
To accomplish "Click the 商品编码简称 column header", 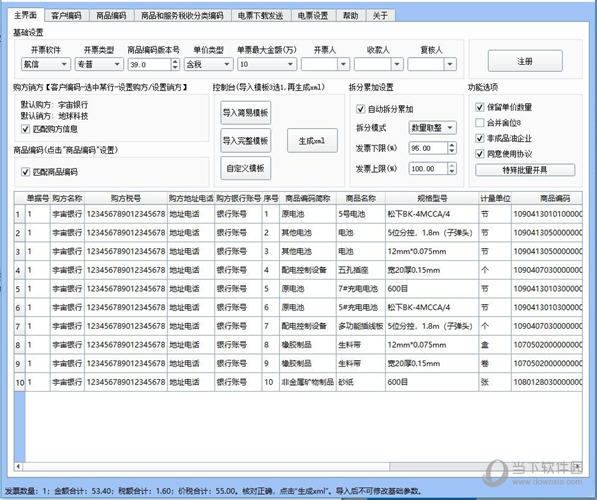I will (308, 198).
